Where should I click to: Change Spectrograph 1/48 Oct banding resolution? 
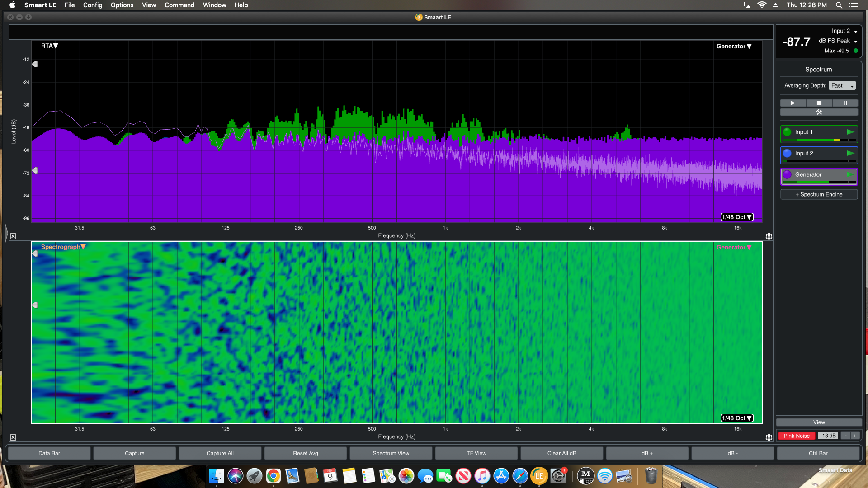click(737, 418)
